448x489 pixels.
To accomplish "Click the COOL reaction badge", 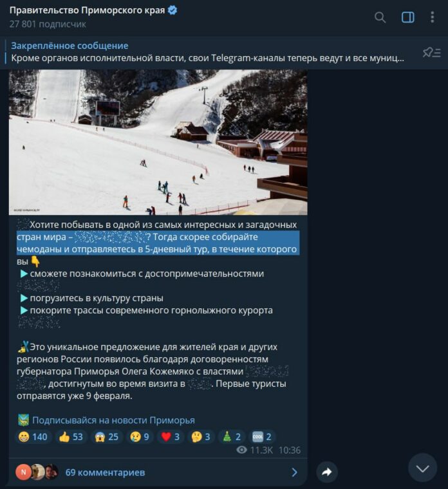I will [261, 437].
